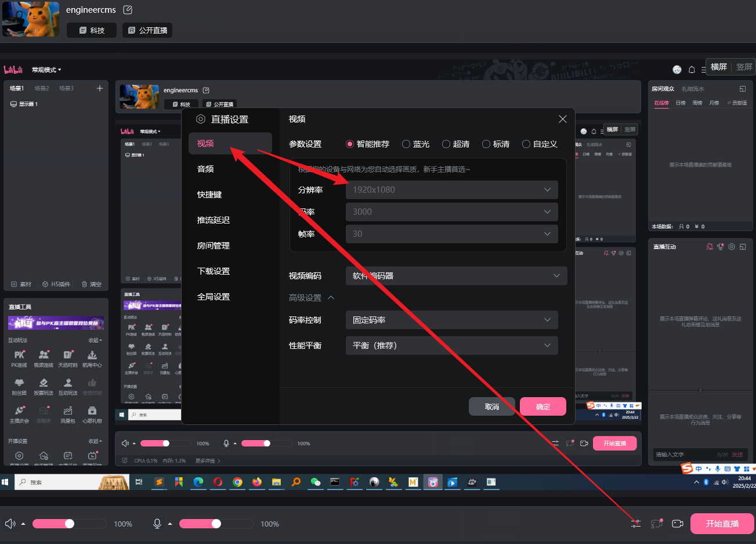Viewport: 756px width, 544px height.
Task: Confirm settings with the 确定 button
Action: [x=542, y=406]
